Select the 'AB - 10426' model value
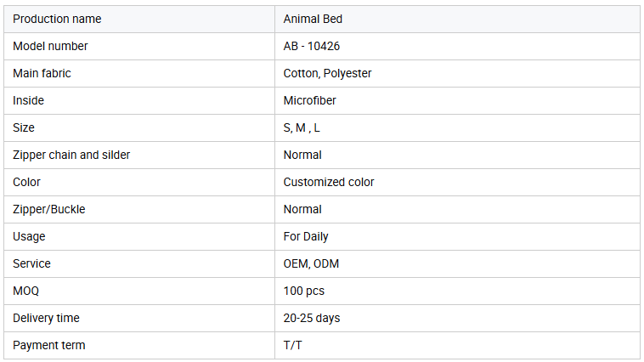Viewport: 644px width, 362px height. tap(311, 46)
